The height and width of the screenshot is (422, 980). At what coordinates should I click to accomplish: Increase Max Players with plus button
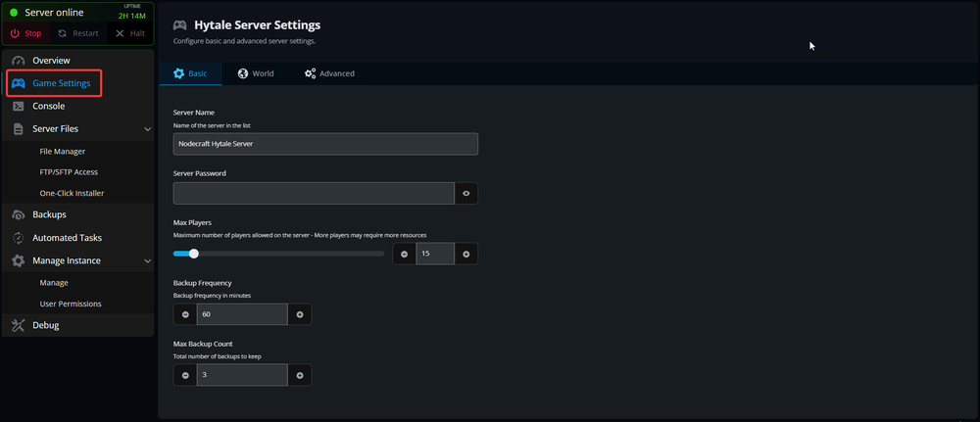pyautogui.click(x=466, y=254)
